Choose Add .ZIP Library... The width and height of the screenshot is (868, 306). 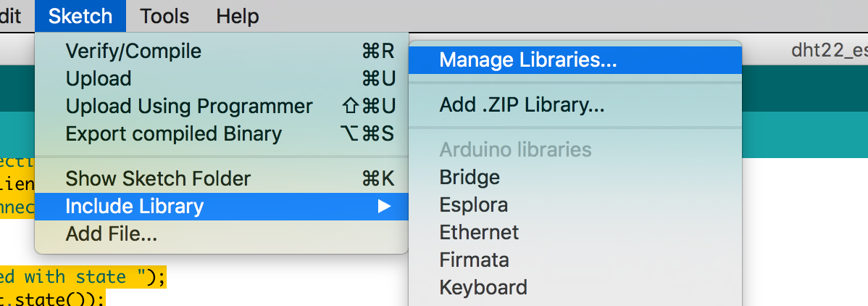point(522,105)
